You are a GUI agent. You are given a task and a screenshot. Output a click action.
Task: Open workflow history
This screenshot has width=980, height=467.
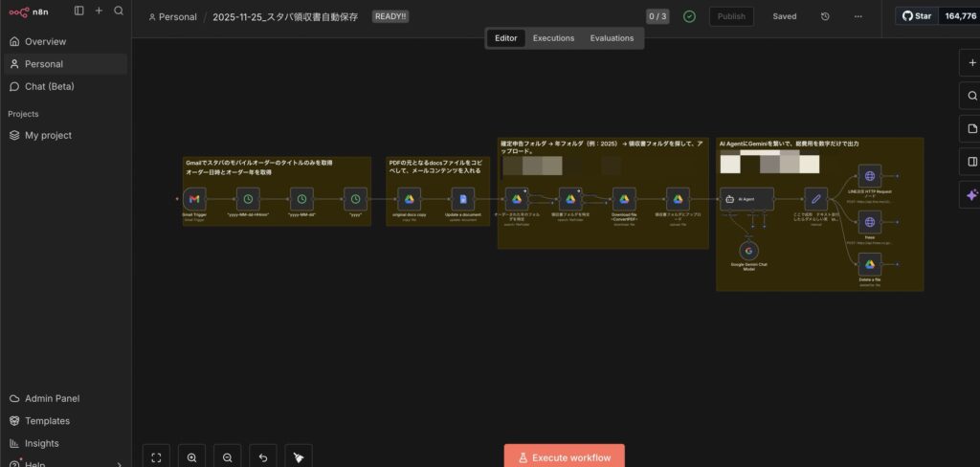pos(825,16)
